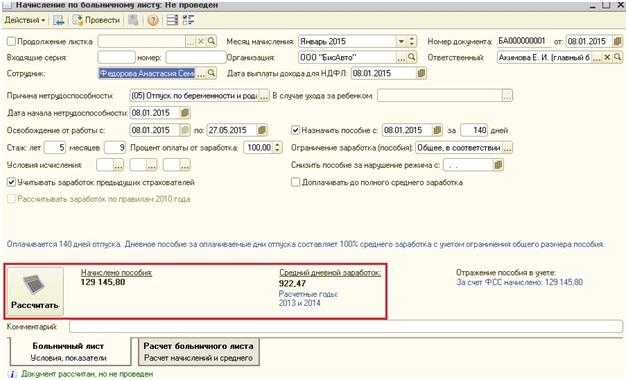Click the Стаж месяцев field
Viewport: 628px width, 380px height.
(x=115, y=148)
